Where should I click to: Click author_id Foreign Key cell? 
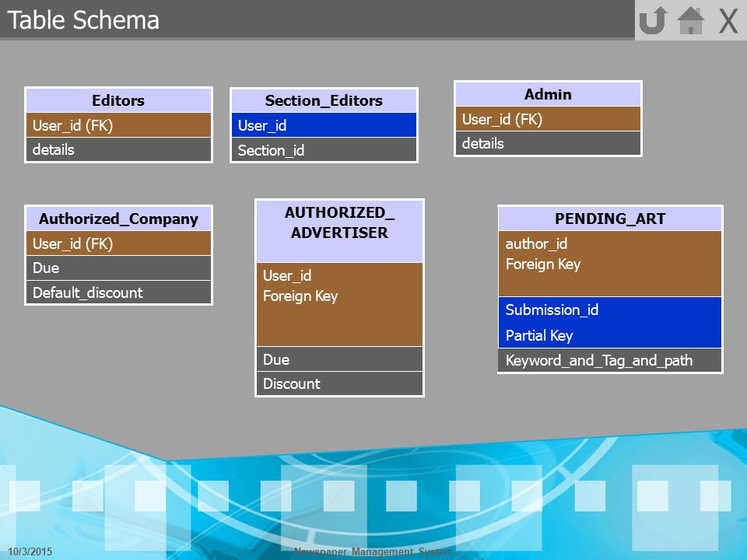point(610,264)
